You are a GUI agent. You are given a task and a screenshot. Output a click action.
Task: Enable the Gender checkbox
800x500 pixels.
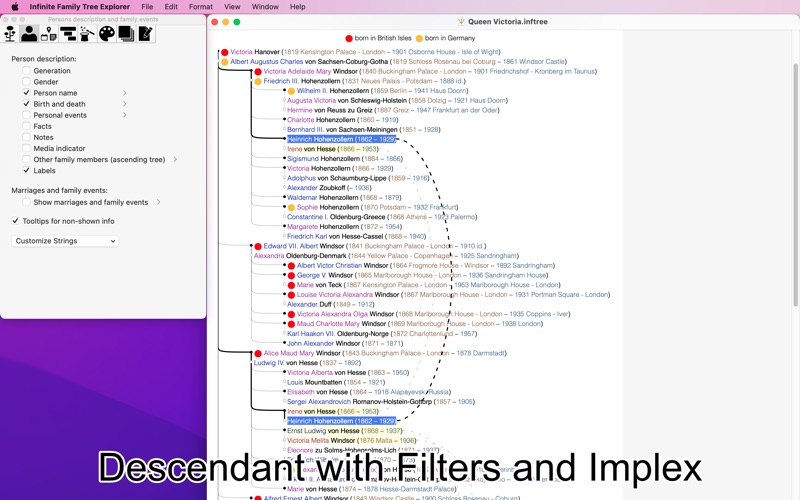point(27,82)
